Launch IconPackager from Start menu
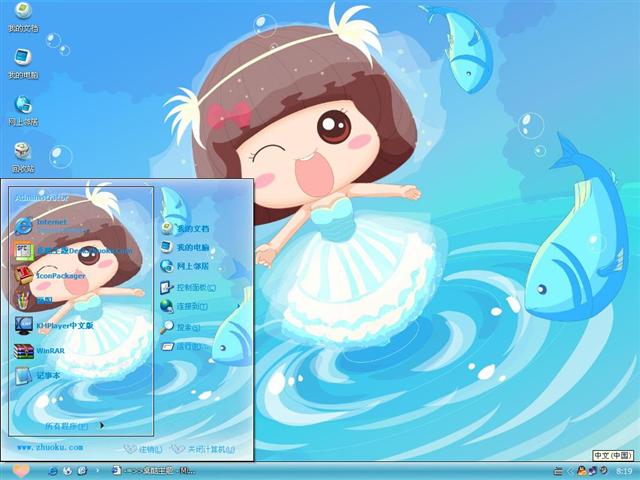The width and height of the screenshot is (640, 480). [50, 276]
